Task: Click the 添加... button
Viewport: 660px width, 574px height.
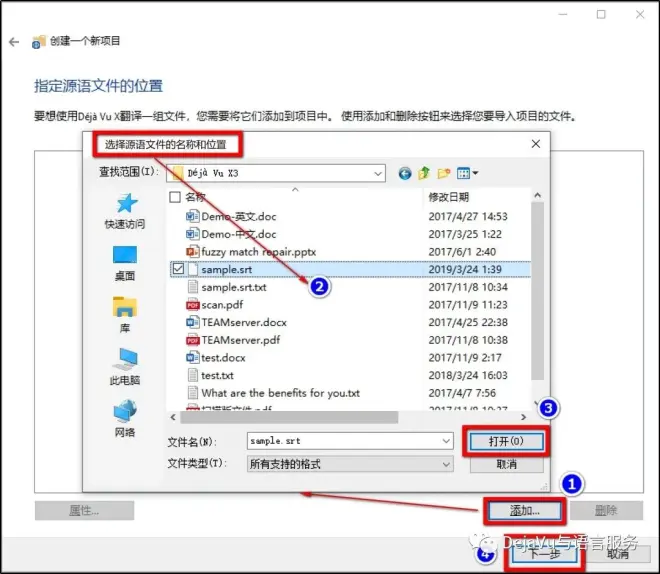Action: click(x=524, y=511)
